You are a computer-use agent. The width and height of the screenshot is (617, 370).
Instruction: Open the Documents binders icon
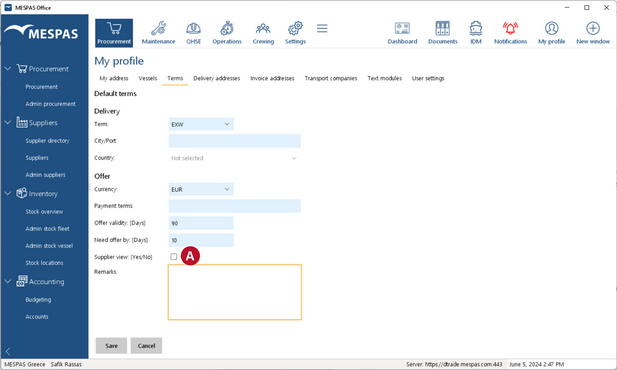pos(443,29)
